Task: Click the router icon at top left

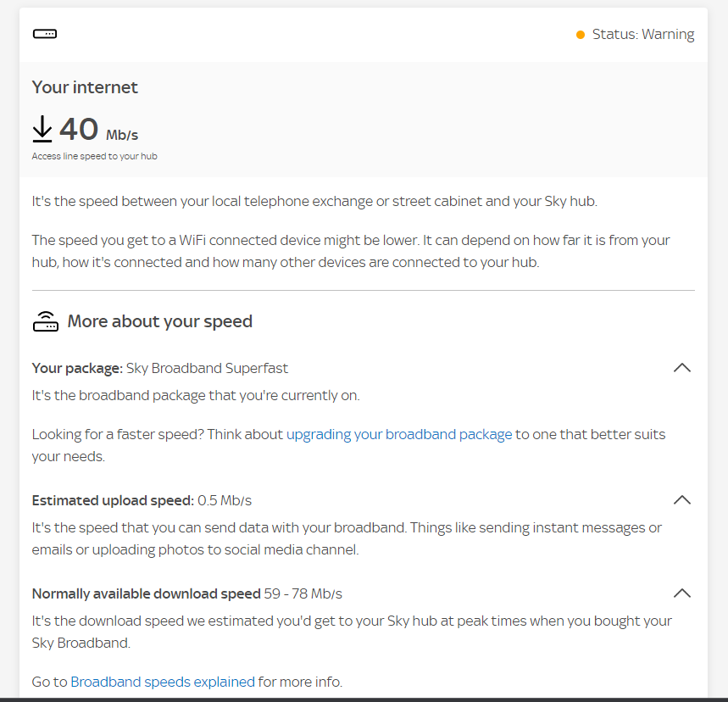Action: [44, 34]
